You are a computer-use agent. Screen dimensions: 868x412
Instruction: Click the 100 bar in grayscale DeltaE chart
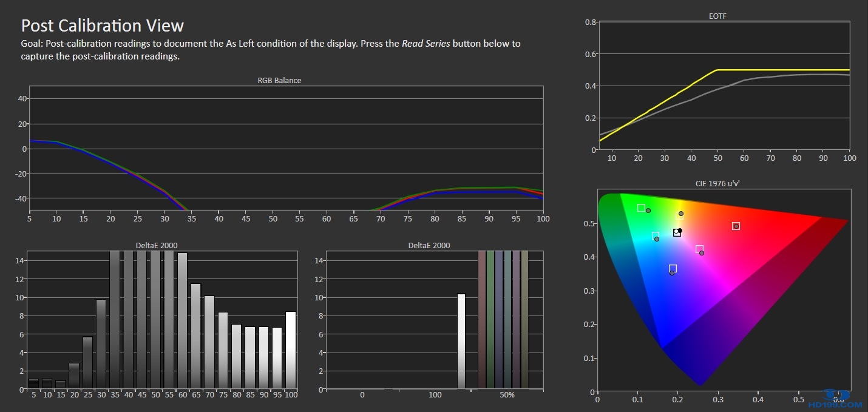pos(291,350)
